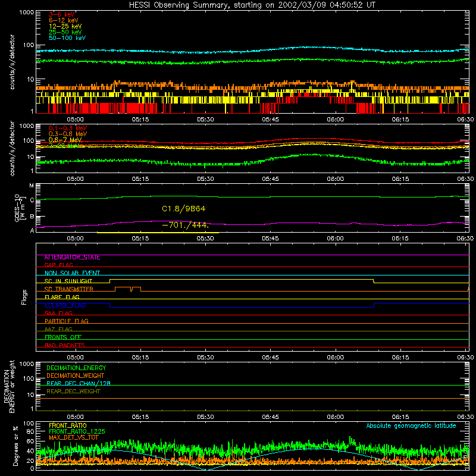This screenshot has height=476, width=476.
Task: Select the FLARE_FLAG label
Action: tap(62, 297)
